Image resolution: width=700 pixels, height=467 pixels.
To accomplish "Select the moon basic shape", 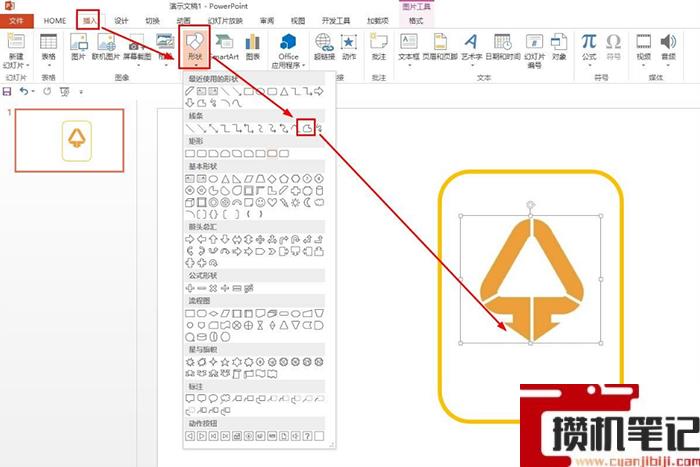I will 307,202.
